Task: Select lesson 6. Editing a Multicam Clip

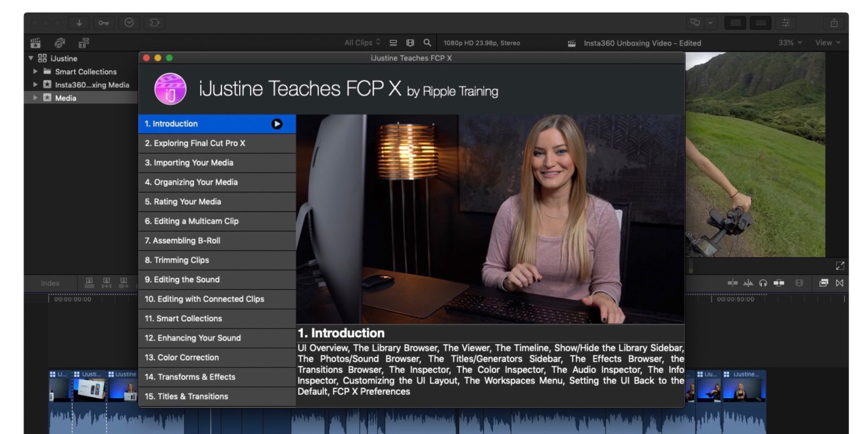Action: pos(192,221)
